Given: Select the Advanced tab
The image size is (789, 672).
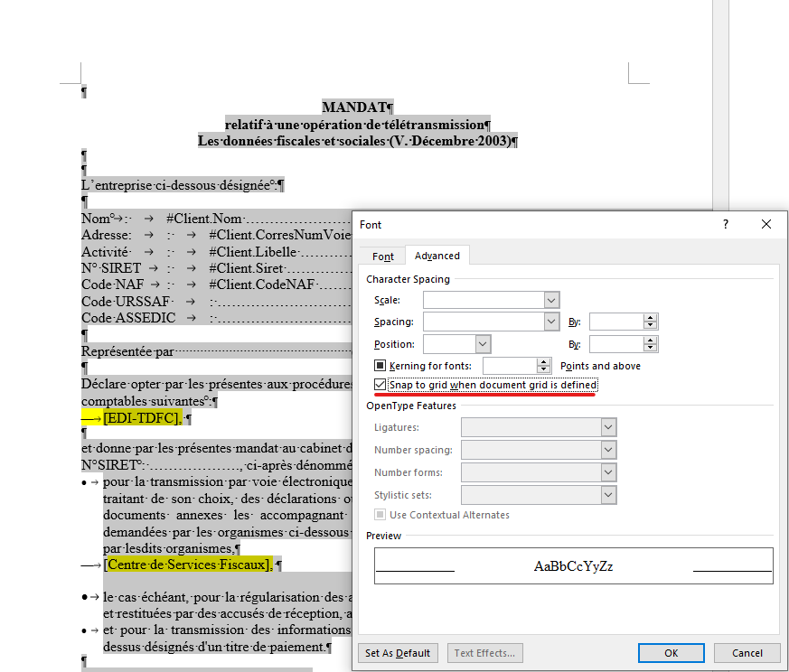Looking at the screenshot, I should 437,256.
